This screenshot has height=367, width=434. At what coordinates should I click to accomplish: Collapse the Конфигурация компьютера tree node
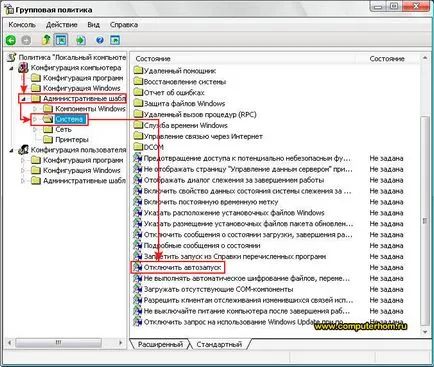coord(12,68)
